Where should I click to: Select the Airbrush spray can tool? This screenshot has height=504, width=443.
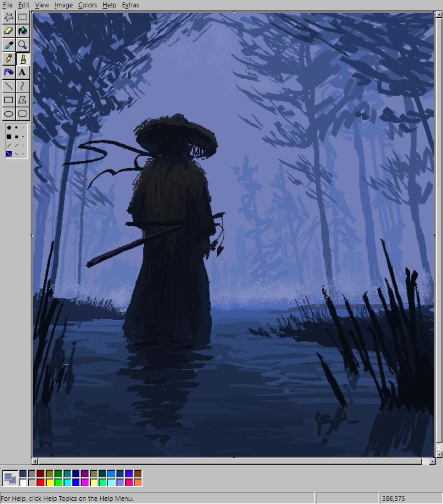pyautogui.click(x=9, y=72)
